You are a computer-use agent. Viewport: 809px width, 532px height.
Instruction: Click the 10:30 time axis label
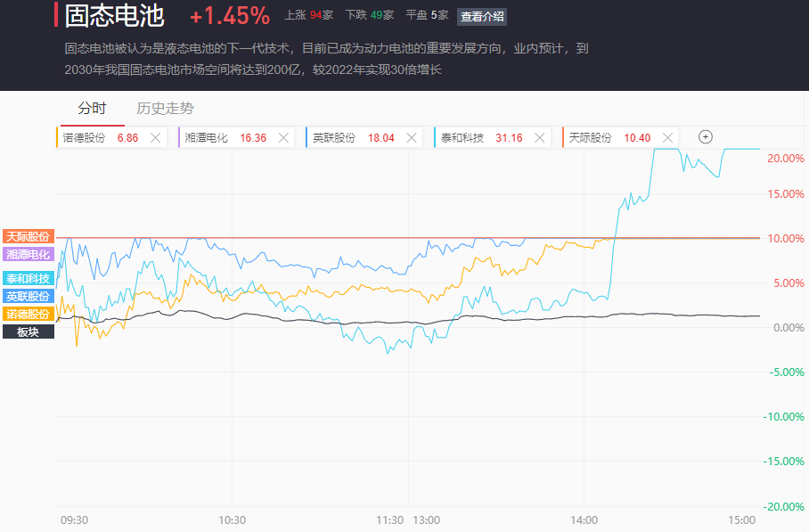[233, 520]
